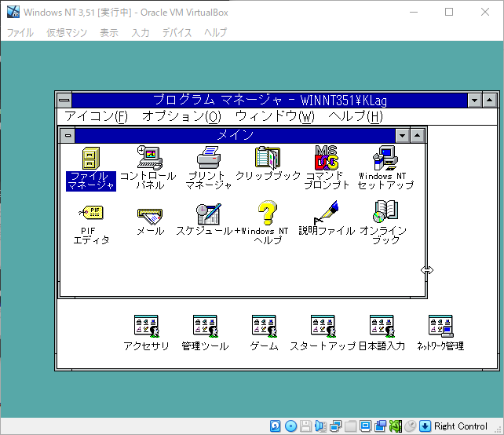Click the Right Control host key label
This screenshot has width=504, height=435.
461,426
